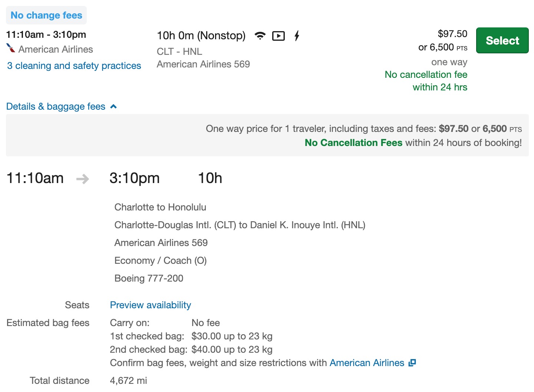Click the American Airlines logo icon
This screenshot has width=534, height=392.
click(x=11, y=49)
